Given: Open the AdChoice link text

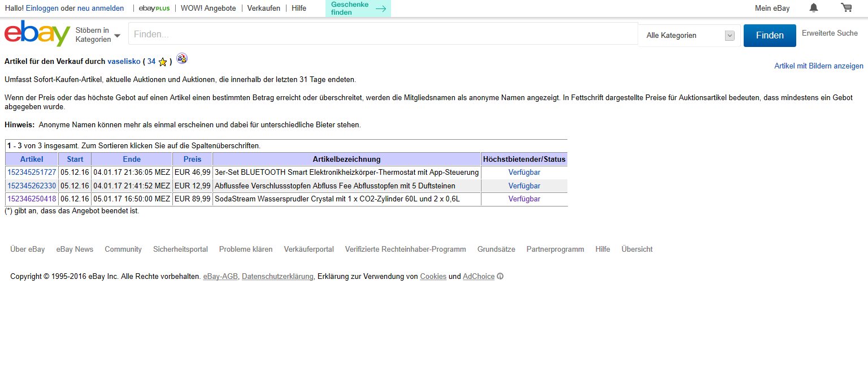Looking at the screenshot, I should coord(479,277).
